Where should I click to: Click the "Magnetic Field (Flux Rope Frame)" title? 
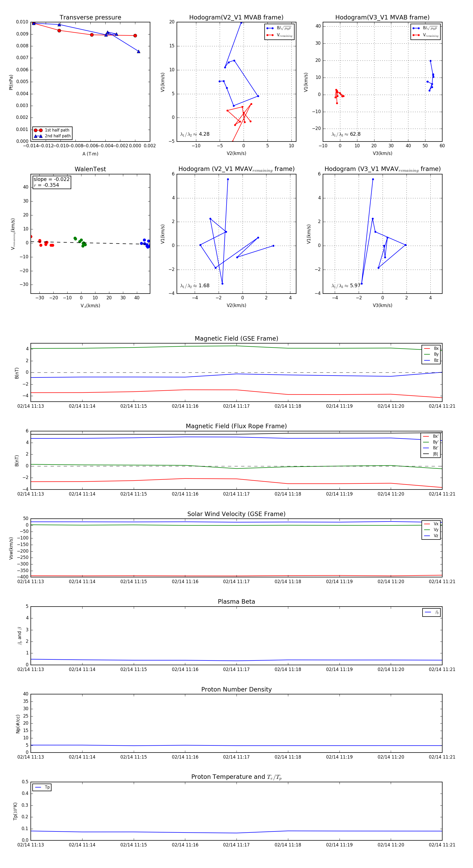coord(236,426)
